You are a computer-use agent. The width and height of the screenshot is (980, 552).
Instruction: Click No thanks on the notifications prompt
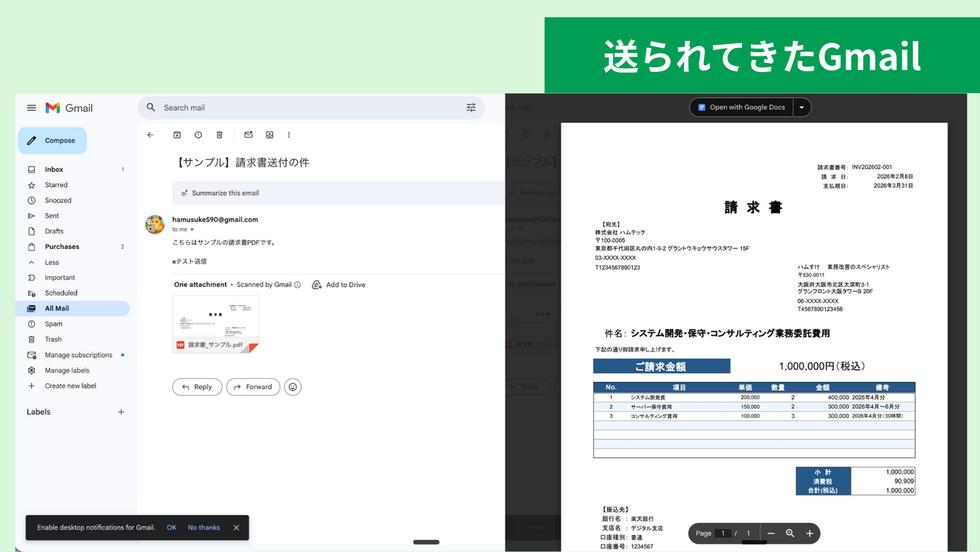(204, 527)
